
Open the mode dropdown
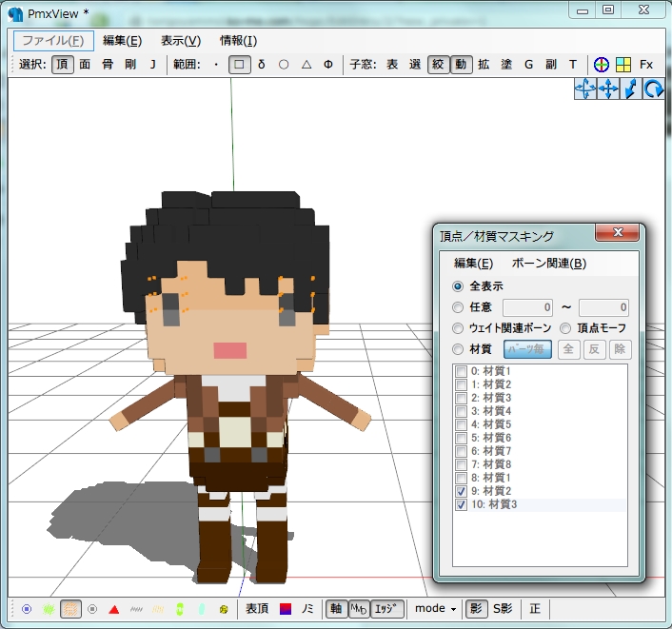pos(435,609)
